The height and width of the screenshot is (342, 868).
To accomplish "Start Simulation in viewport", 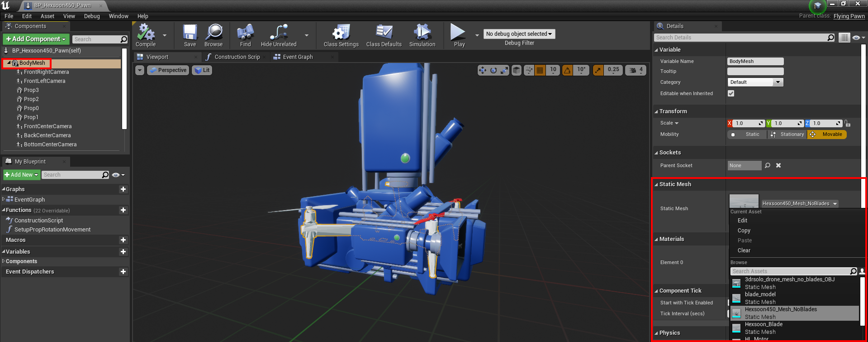I will (422, 35).
